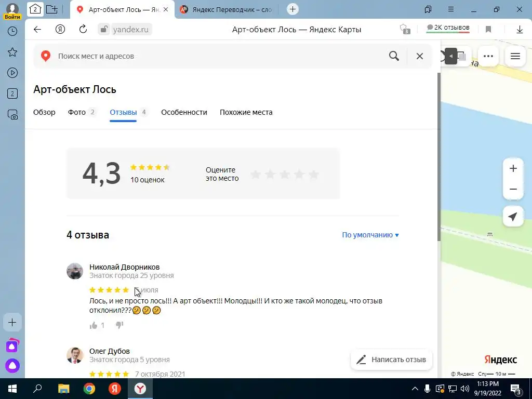
Task: Open the three-dots more options on the map
Action: (x=488, y=56)
